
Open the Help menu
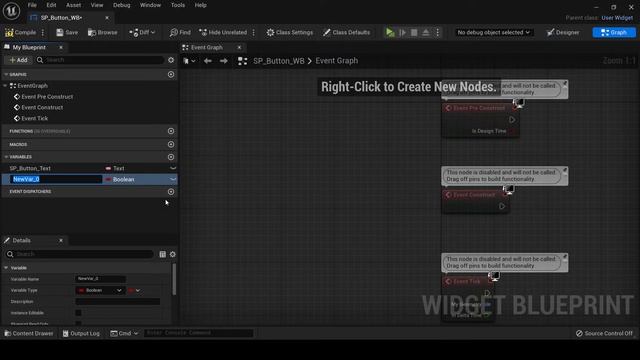(x=200, y=5)
